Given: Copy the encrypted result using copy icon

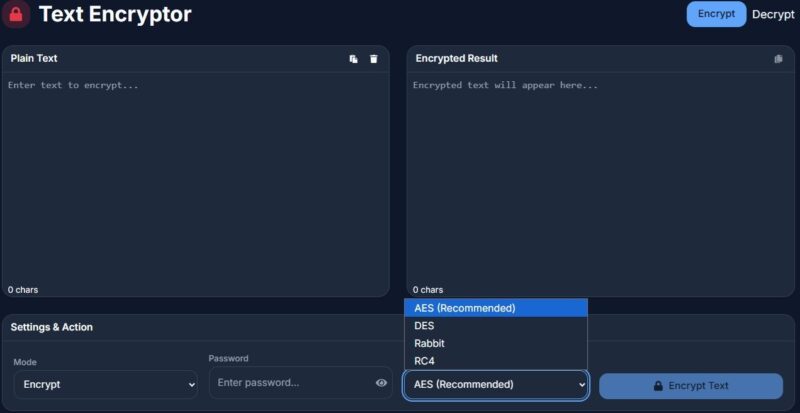Looking at the screenshot, I should pyautogui.click(x=778, y=59).
